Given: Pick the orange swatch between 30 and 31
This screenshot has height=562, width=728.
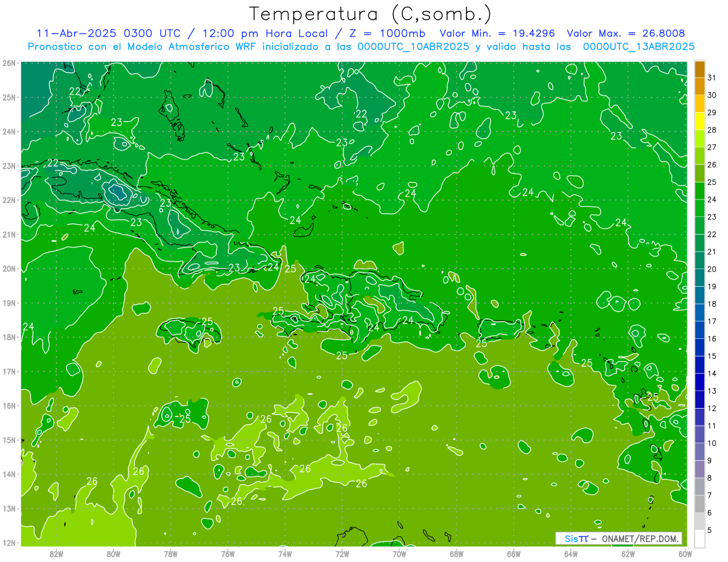Looking at the screenshot, I should [x=699, y=86].
